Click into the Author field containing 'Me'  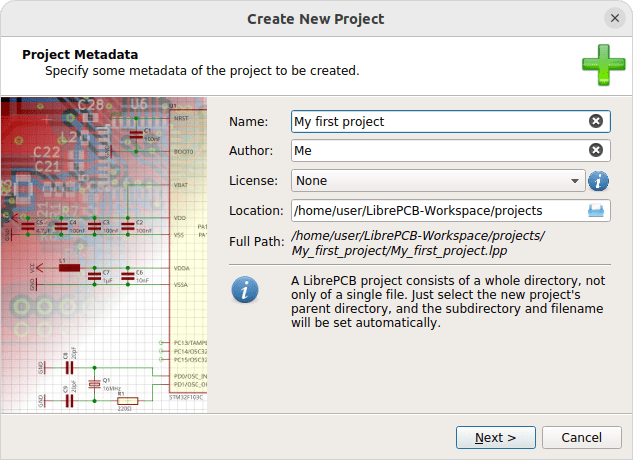[x=451, y=151]
